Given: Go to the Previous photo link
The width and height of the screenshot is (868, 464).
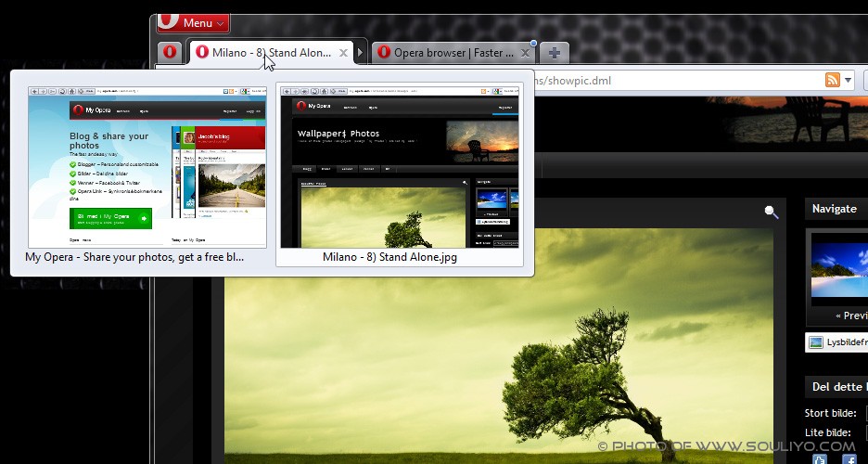Looking at the screenshot, I should click(844, 316).
